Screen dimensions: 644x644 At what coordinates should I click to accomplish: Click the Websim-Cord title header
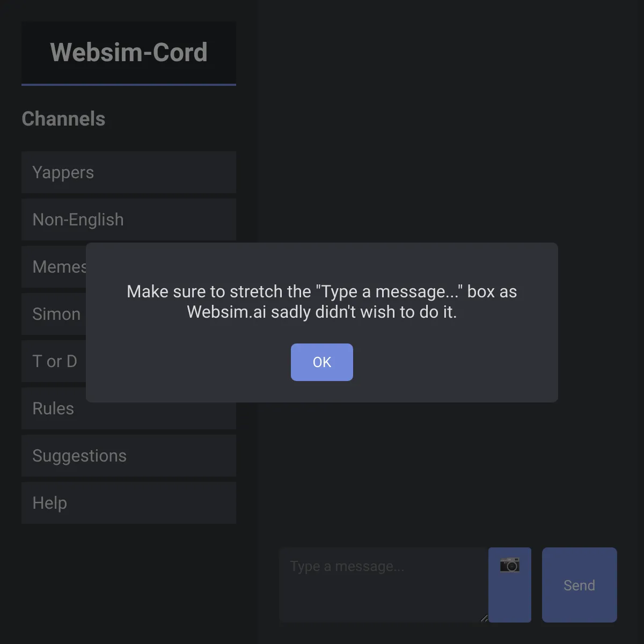coord(129,53)
